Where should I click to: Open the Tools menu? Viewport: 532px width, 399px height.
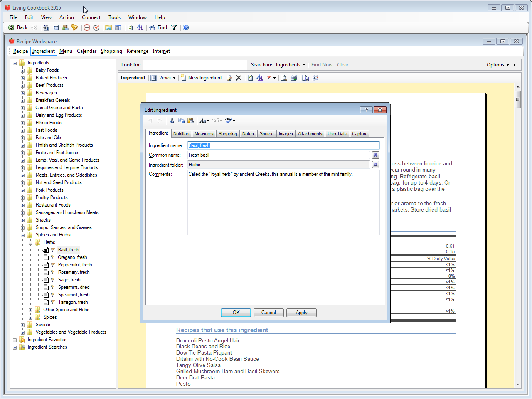coord(114,17)
